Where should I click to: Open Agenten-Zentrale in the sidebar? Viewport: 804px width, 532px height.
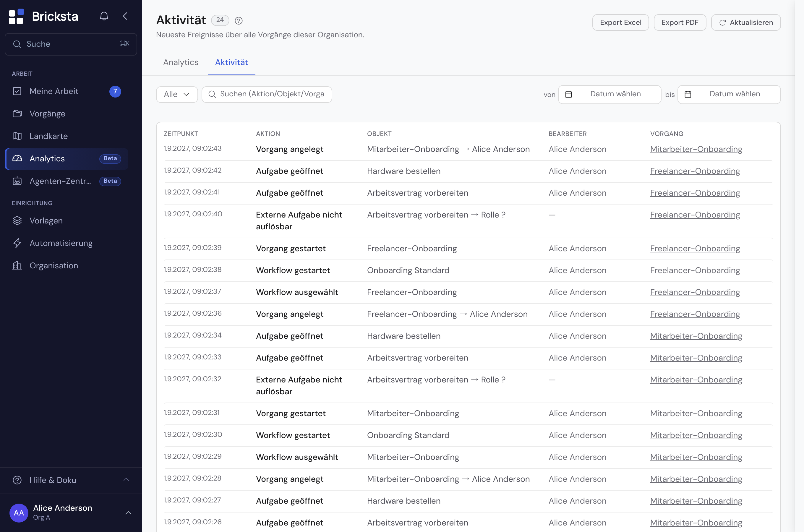67,181
